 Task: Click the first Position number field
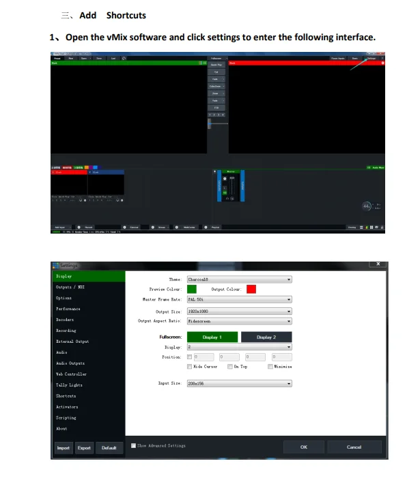(204, 356)
